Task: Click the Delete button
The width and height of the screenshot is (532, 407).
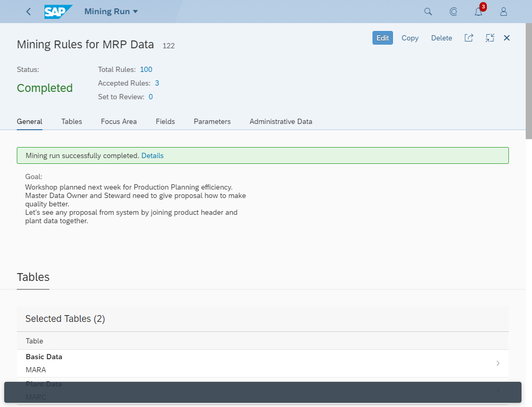Action: click(441, 38)
